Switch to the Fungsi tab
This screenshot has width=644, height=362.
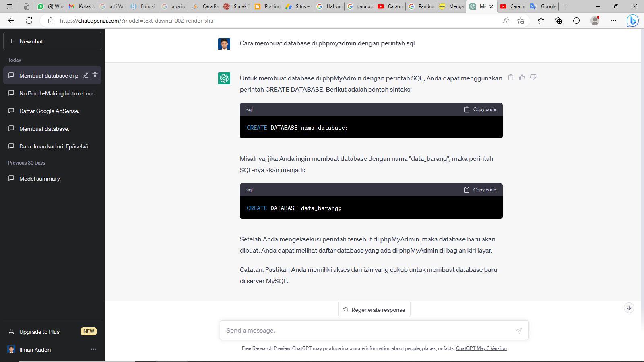coord(144,6)
